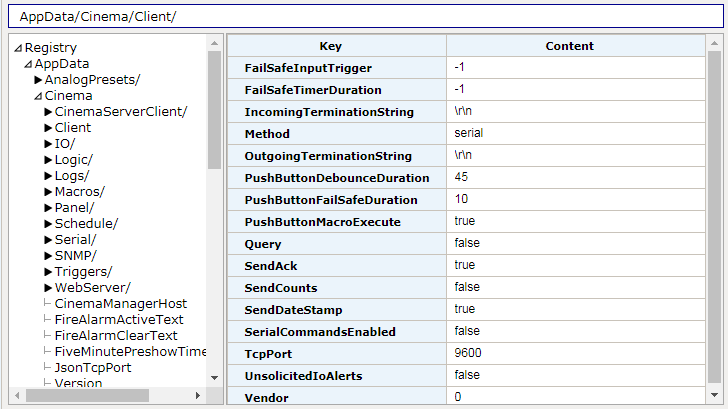This screenshot has width=728, height=409.
Task: Select the Client tree item
Action: click(x=73, y=128)
